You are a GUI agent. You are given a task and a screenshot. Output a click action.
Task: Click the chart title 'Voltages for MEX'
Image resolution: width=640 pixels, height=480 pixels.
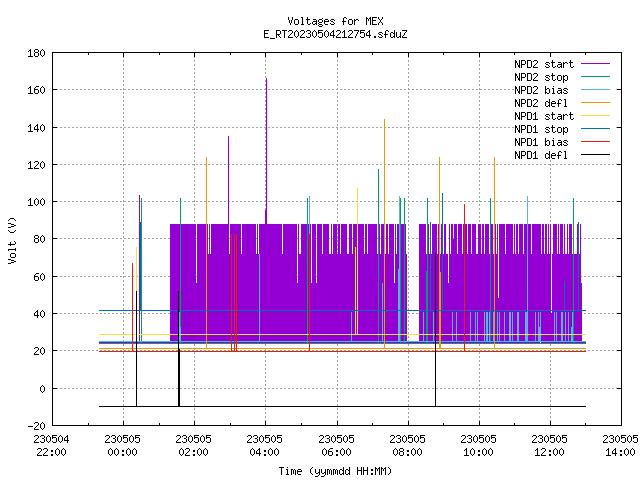pos(335,21)
